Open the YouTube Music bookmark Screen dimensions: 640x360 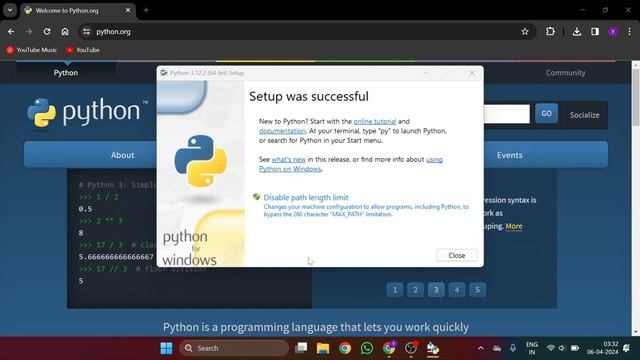pos(32,50)
